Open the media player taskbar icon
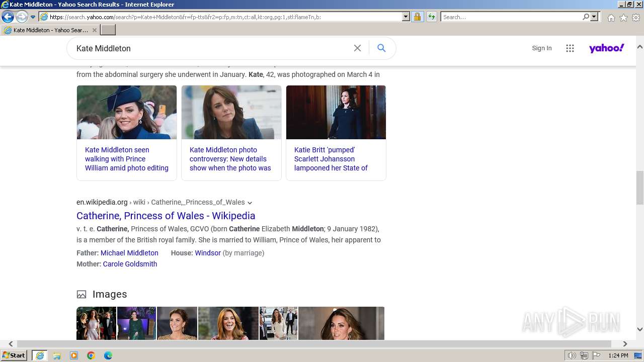Viewport: 644px width, 362px height. click(x=74, y=355)
